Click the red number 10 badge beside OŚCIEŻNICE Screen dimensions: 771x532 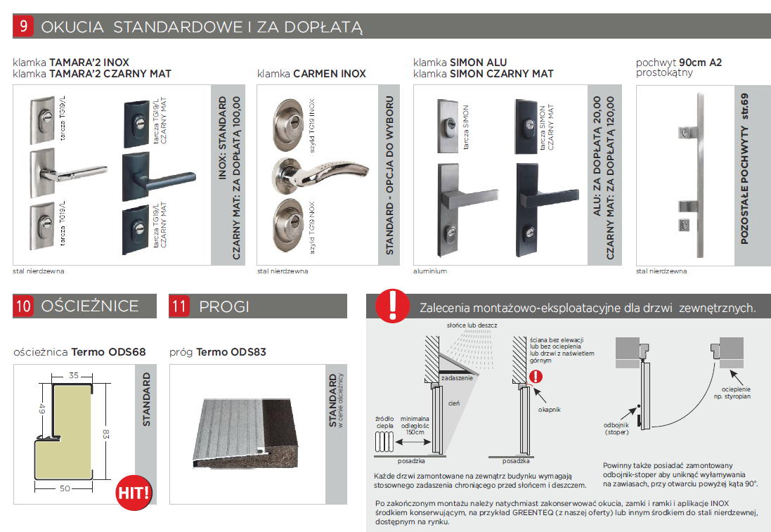point(24,306)
